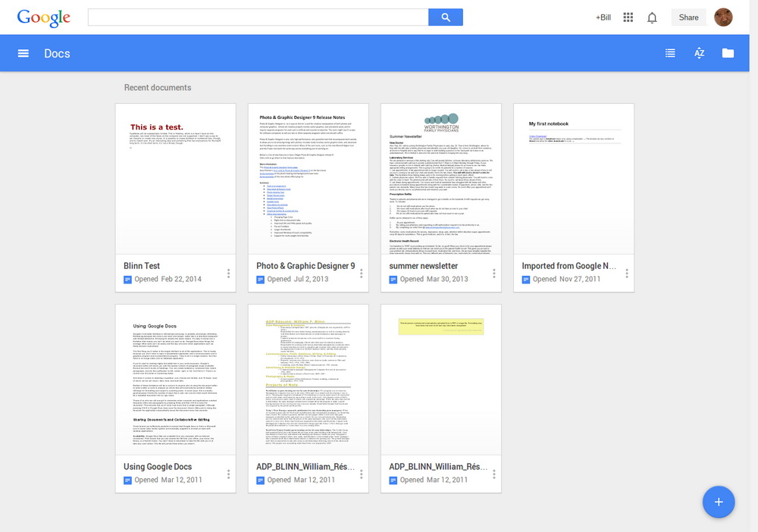Switch to list view layout
The width and height of the screenshot is (758, 532).
pos(670,54)
